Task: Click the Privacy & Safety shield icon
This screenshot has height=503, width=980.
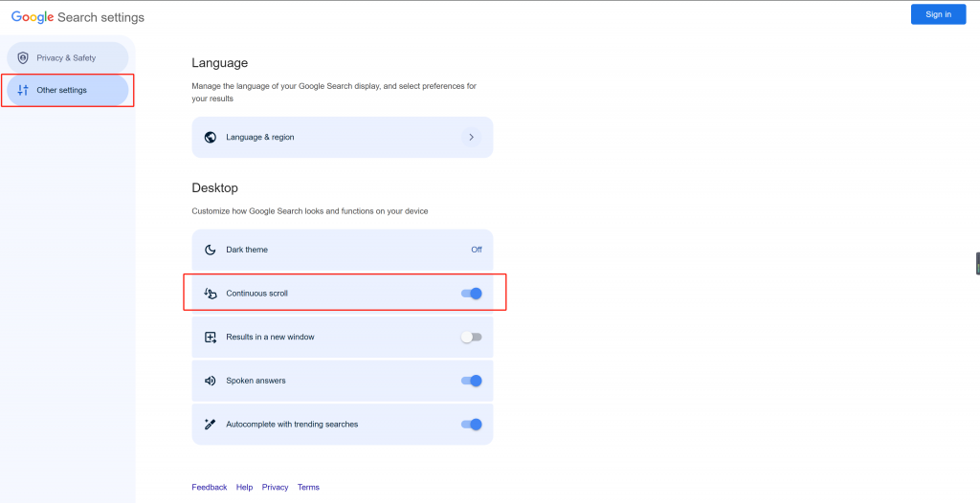Action: point(23,58)
